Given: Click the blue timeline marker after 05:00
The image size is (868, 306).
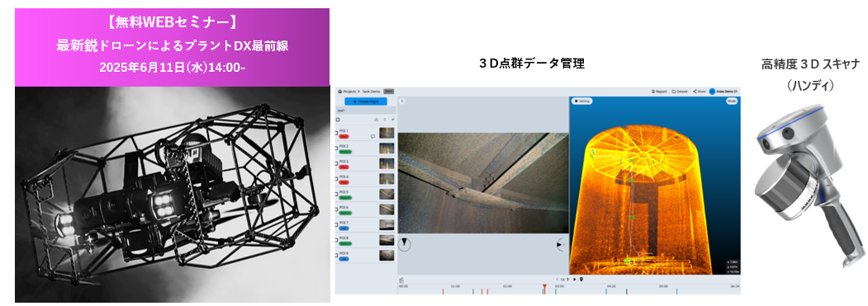Looking at the screenshot, I should (677, 292).
